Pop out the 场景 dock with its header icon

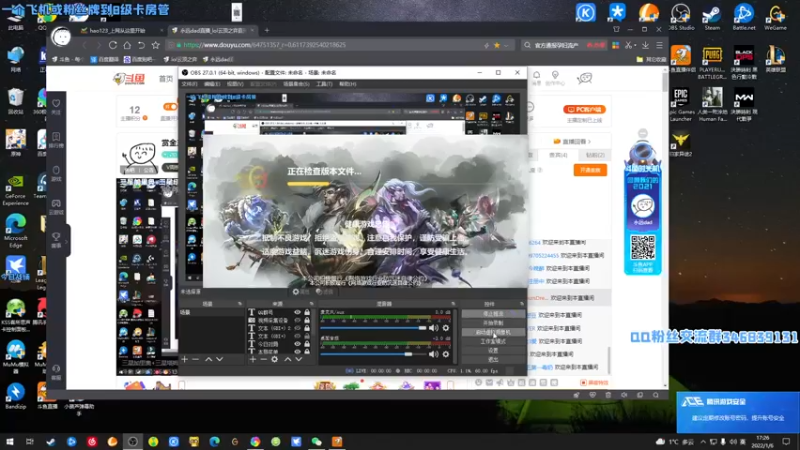tap(240, 304)
